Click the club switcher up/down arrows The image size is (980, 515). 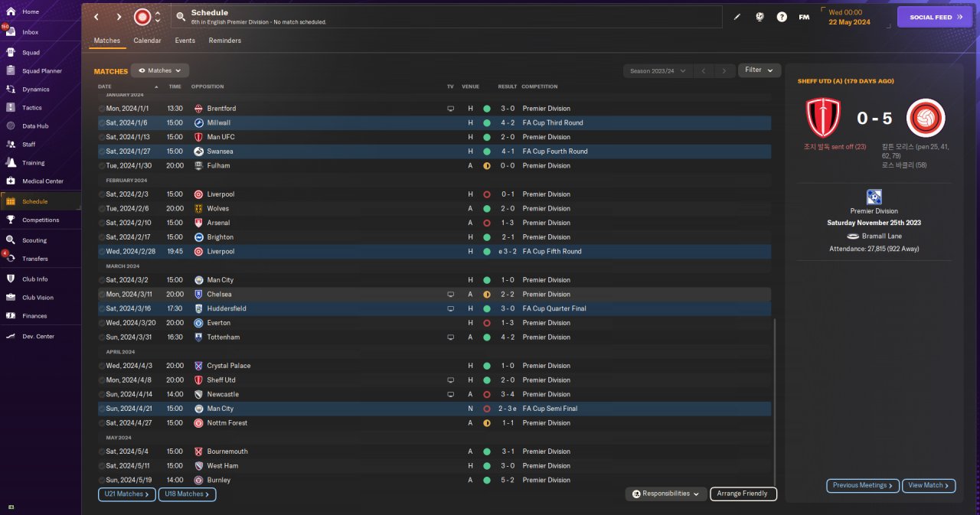(158, 17)
